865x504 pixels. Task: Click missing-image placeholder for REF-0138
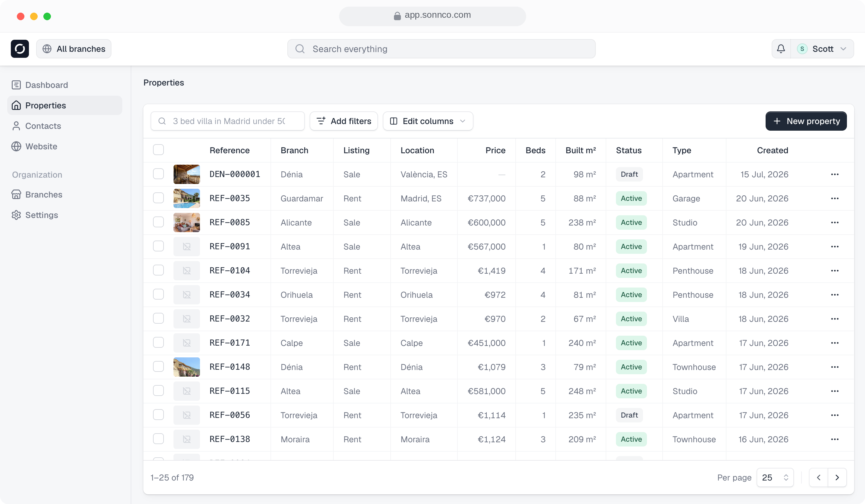pos(187,439)
